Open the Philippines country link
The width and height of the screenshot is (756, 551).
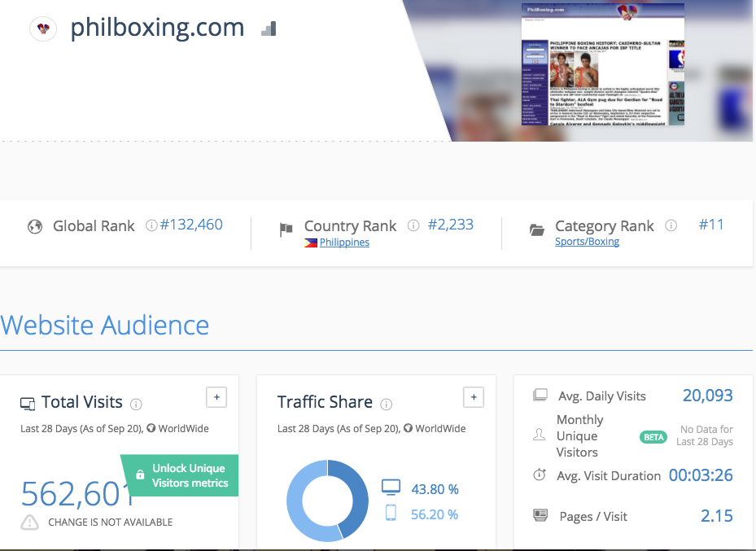click(x=344, y=242)
